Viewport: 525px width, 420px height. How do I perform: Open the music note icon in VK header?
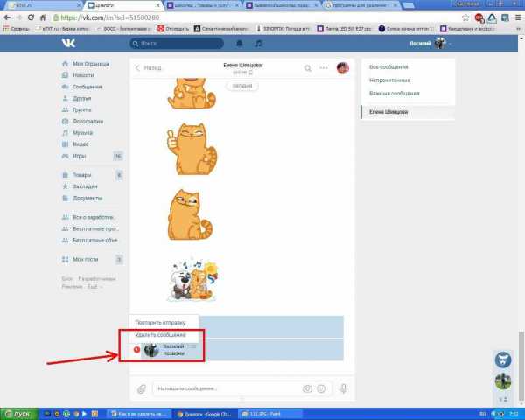(258, 44)
